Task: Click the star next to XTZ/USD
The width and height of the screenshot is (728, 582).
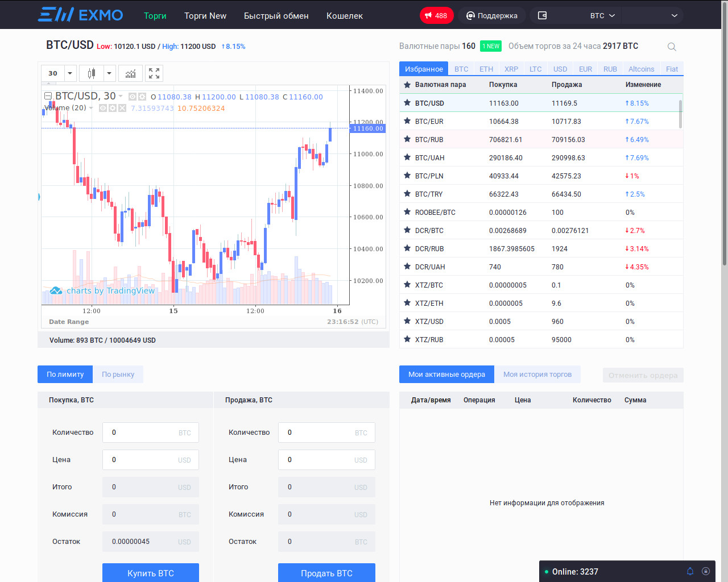Action: [x=407, y=321]
